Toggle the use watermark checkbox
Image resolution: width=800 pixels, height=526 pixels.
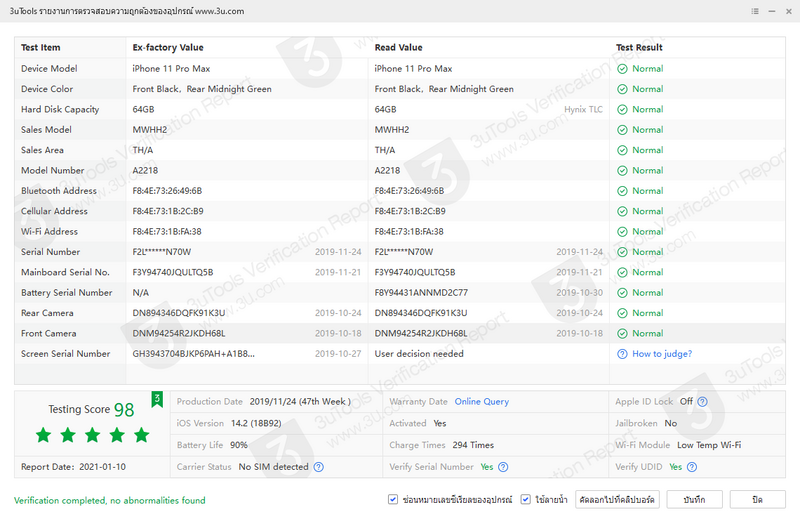[x=525, y=499]
